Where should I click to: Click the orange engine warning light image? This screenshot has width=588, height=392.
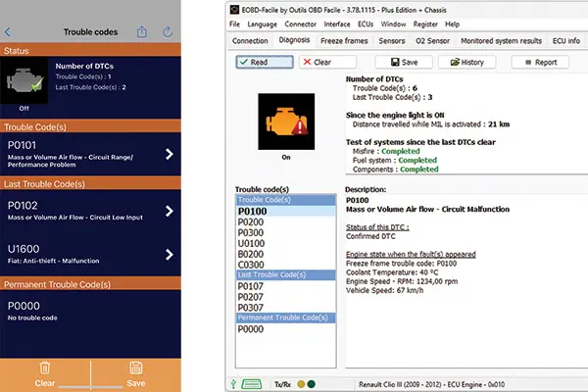pyautogui.click(x=279, y=116)
